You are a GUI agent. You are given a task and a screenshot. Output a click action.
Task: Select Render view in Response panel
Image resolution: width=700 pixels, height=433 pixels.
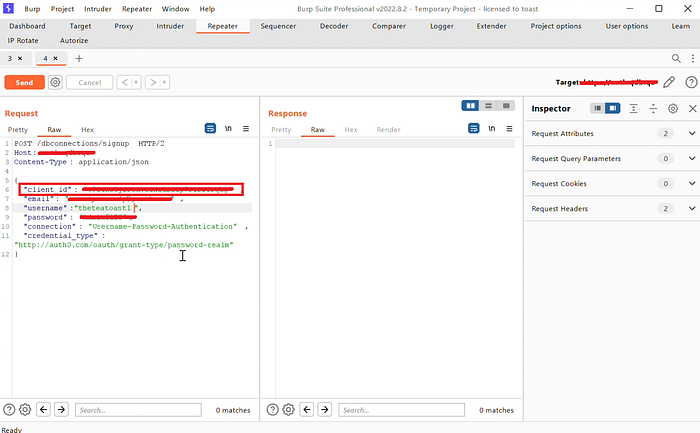pos(388,130)
